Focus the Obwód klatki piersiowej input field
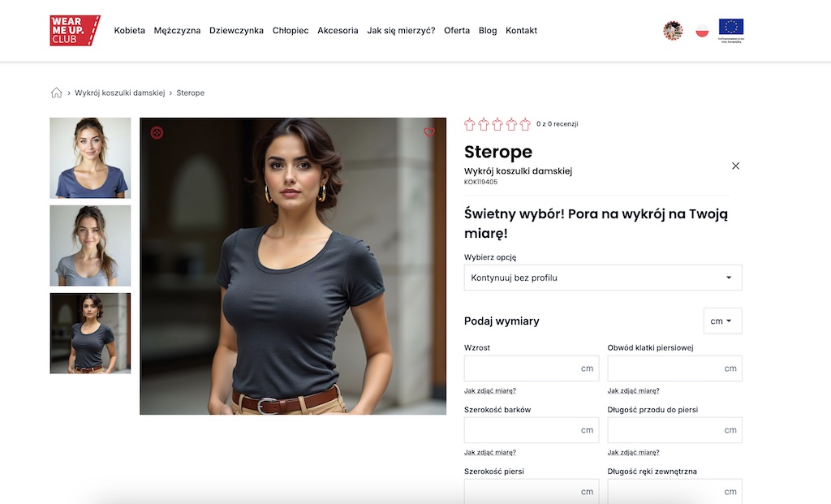Screen dimensions: 831x504 (x=674, y=368)
